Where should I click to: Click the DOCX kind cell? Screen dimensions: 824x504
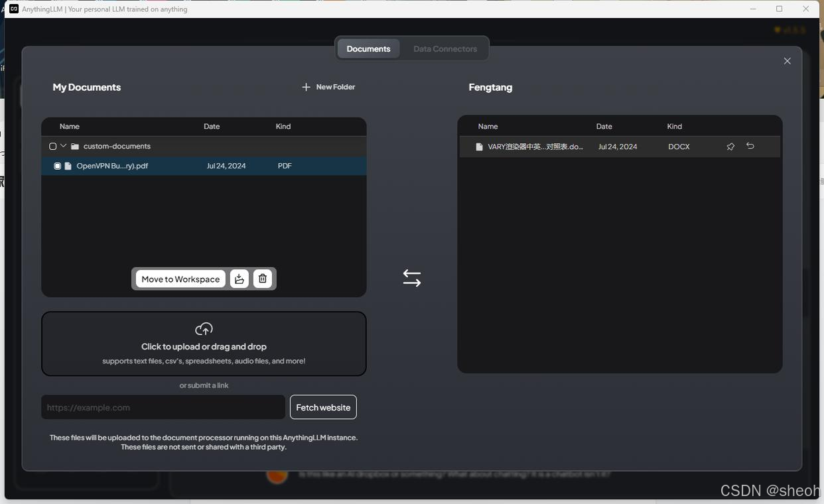679,147
